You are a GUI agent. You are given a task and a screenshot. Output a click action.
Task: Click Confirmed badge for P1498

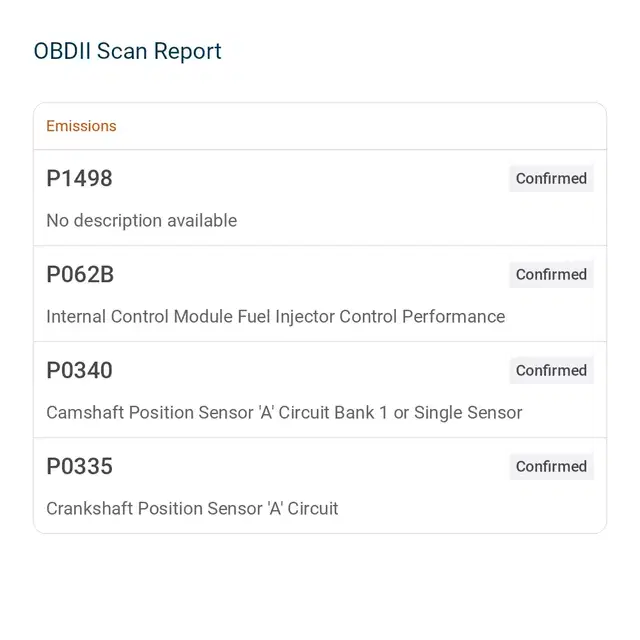pos(551,178)
